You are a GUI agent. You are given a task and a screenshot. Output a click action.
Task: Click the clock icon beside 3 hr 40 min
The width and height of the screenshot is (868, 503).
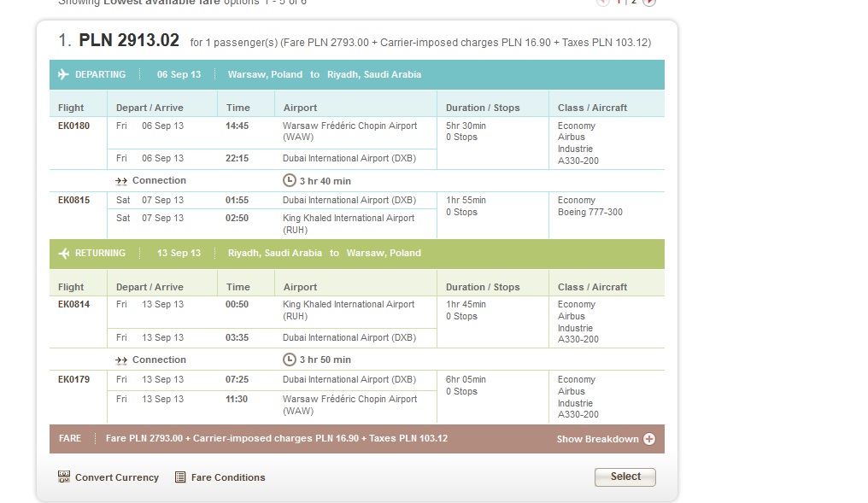point(289,180)
